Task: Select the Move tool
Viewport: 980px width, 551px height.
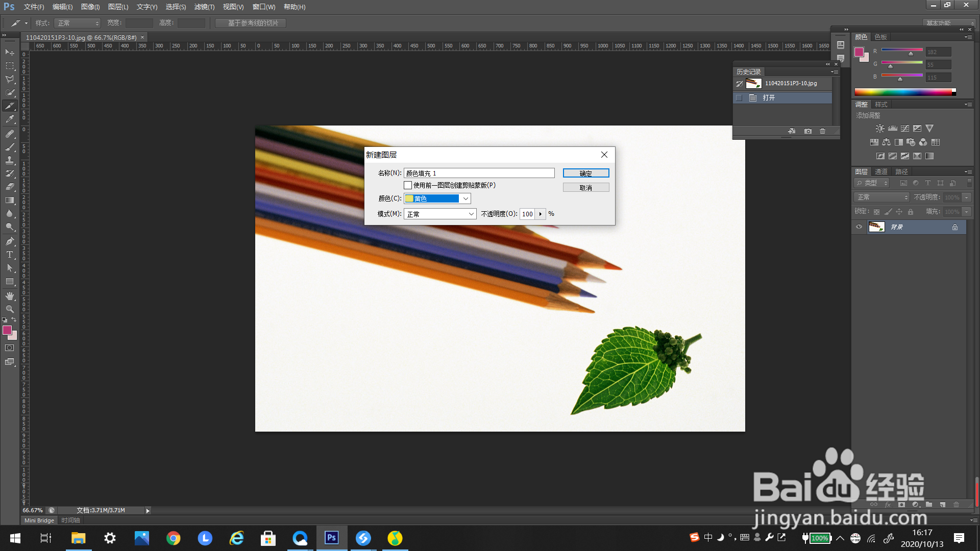Action: [x=10, y=52]
